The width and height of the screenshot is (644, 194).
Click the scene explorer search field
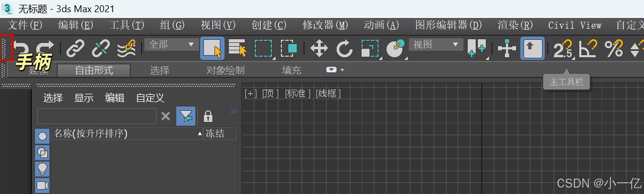point(97,116)
